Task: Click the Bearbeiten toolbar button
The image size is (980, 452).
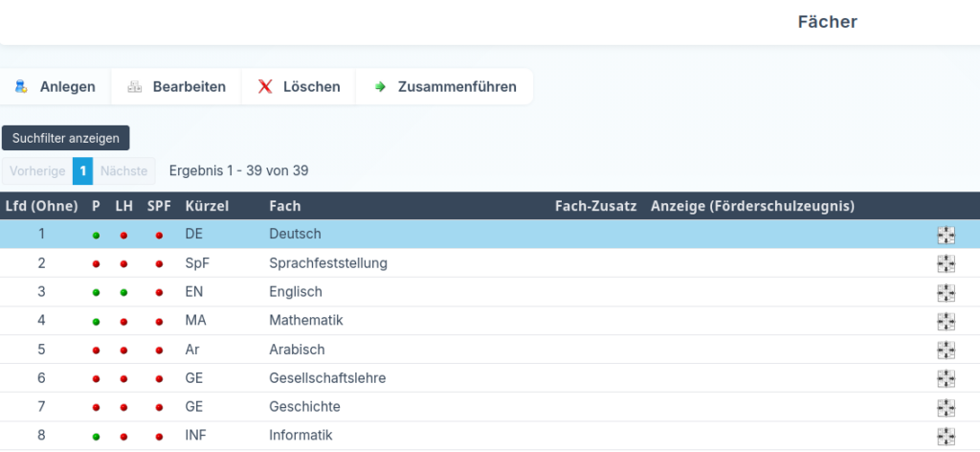Action: tap(177, 87)
